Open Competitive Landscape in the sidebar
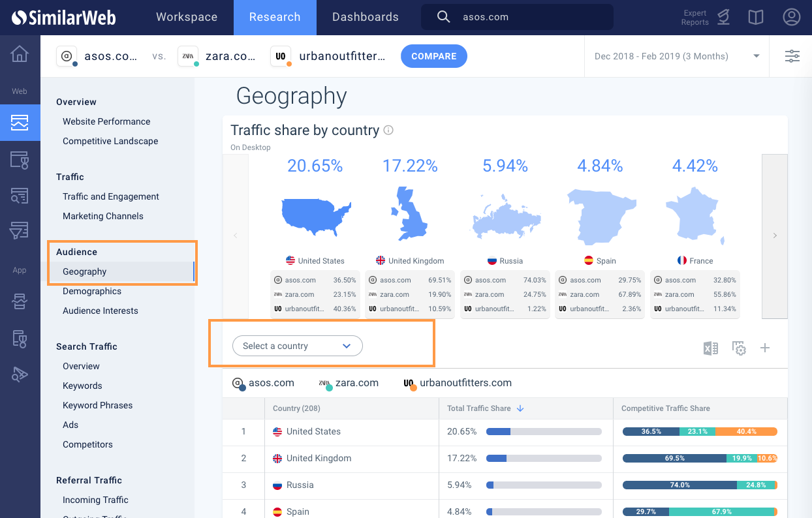The image size is (812, 518). coord(110,141)
